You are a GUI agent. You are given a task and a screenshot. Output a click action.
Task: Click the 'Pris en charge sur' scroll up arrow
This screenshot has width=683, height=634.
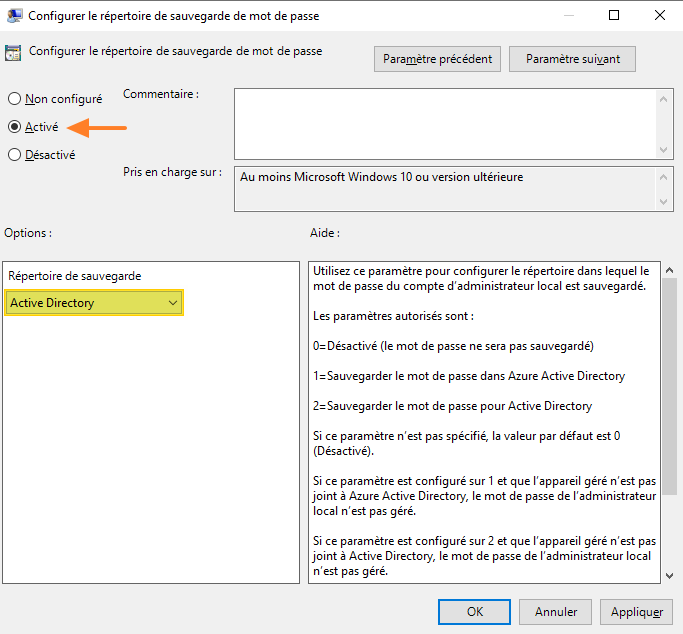pyautogui.click(x=663, y=177)
